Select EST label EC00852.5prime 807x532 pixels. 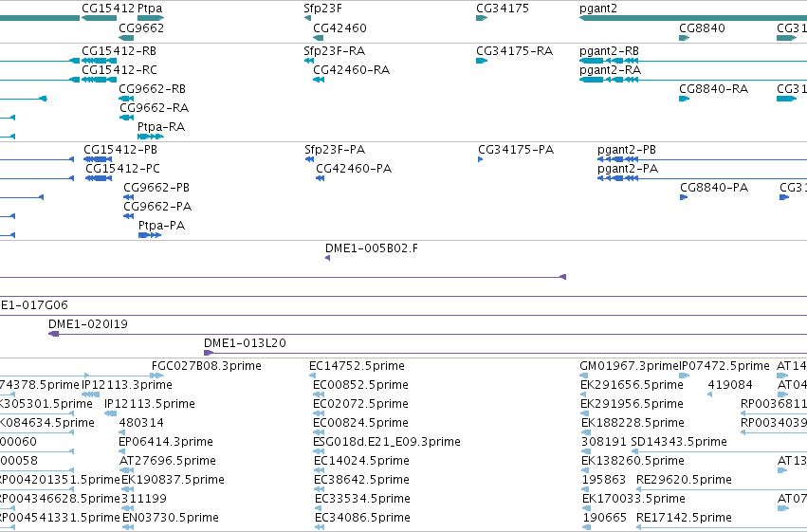point(360,385)
